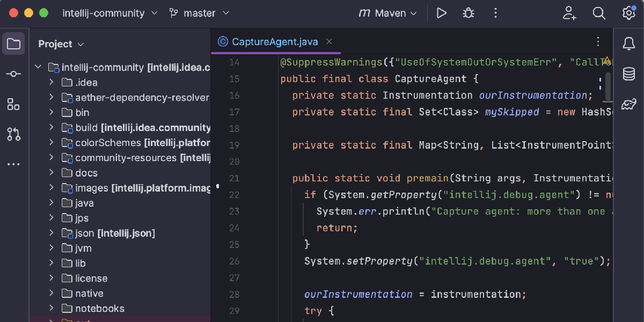Open the Commit tool window icon
The height and width of the screenshot is (322, 644).
[13, 74]
